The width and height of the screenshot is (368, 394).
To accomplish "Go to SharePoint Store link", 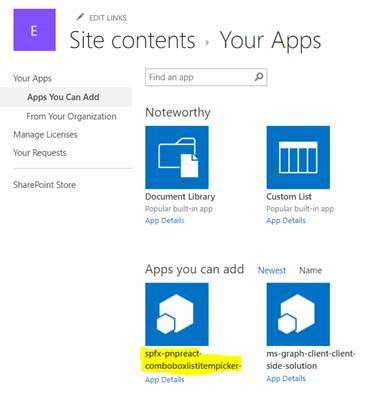I will click(x=44, y=185).
